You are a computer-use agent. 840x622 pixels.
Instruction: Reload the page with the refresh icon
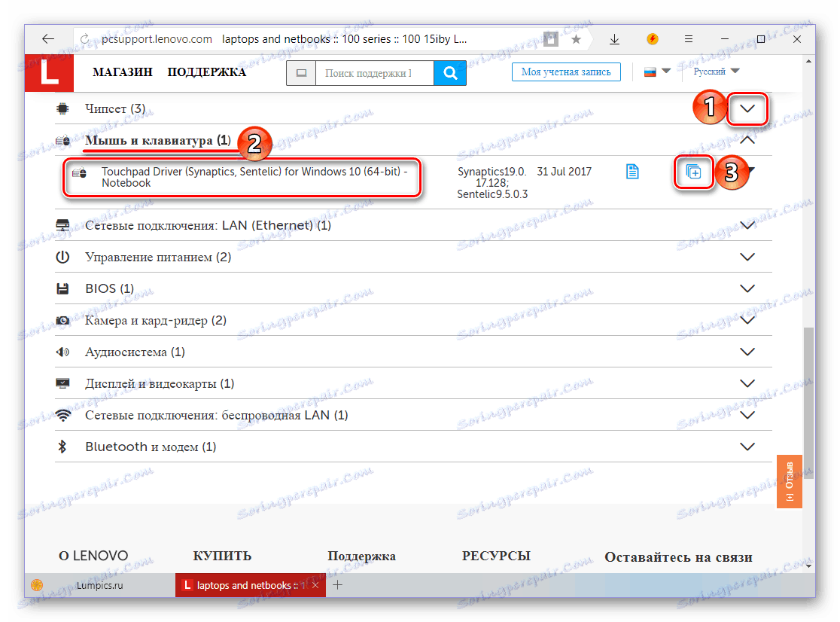click(84, 39)
